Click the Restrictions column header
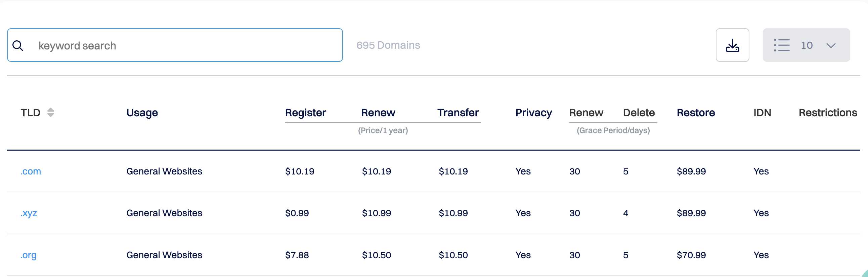This screenshot has height=277, width=868. click(828, 113)
